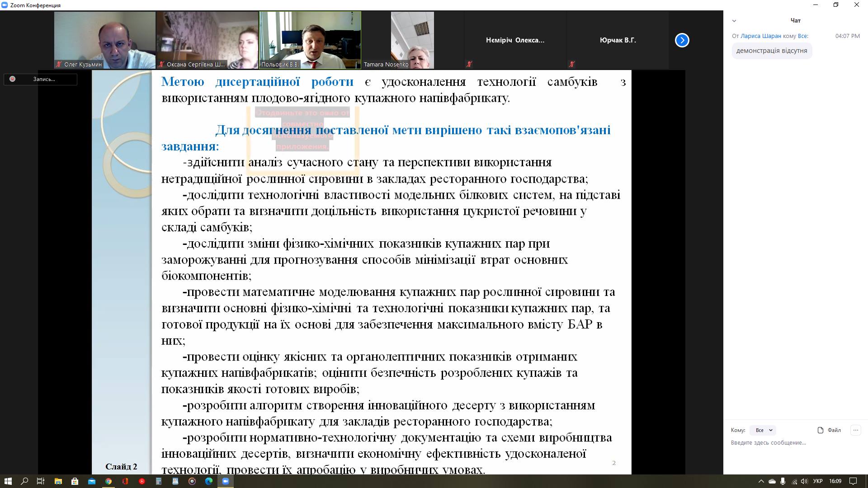Screen dimensions: 868x488
Task: Open Google Chrome from the taskbar
Action: point(108,481)
